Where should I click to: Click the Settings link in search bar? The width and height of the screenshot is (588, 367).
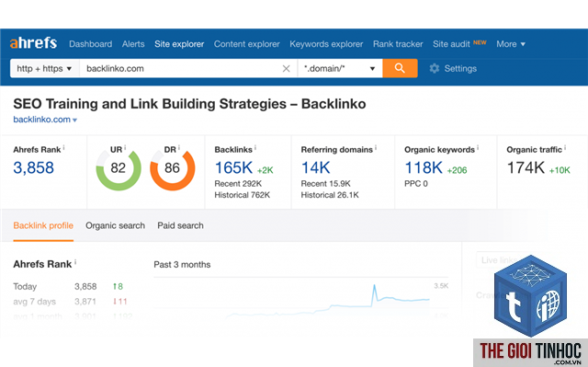point(460,69)
